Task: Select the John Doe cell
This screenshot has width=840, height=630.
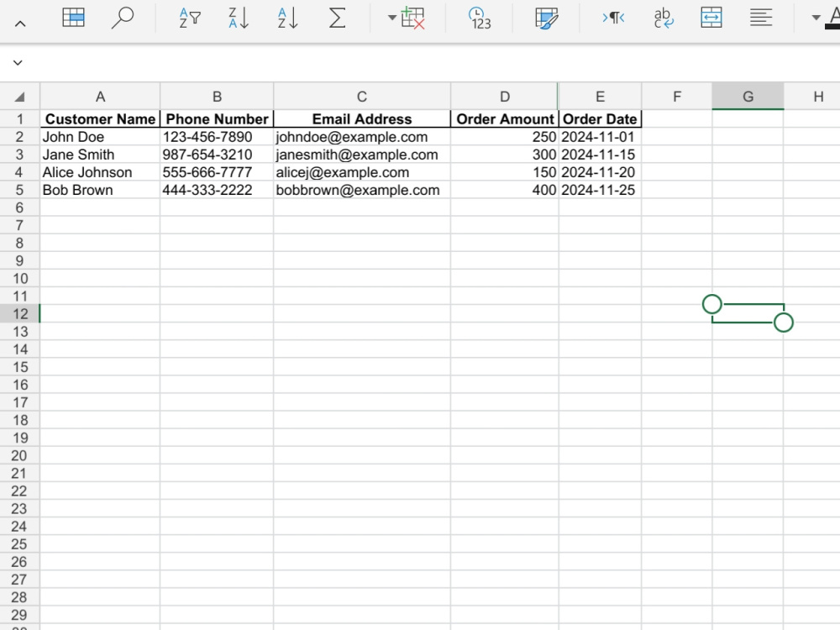Action: [100, 137]
